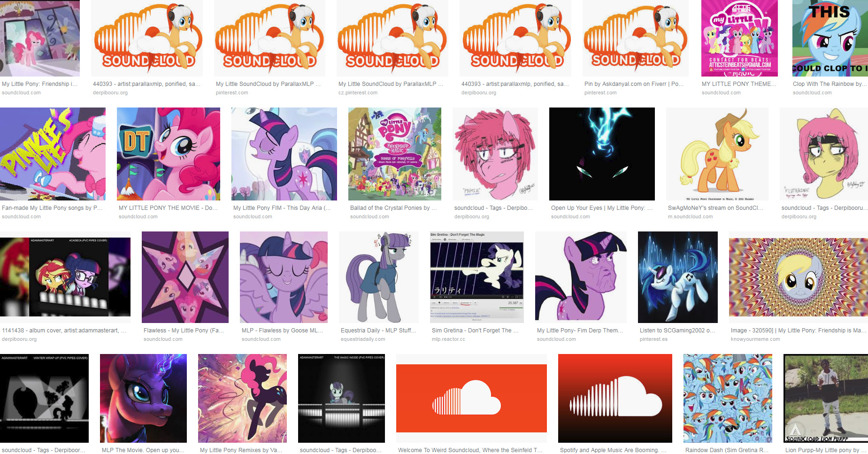Screen dimensions: 868x454
Task: Click the Derpy Hooves psychedelic spiral image
Action: pos(799,277)
